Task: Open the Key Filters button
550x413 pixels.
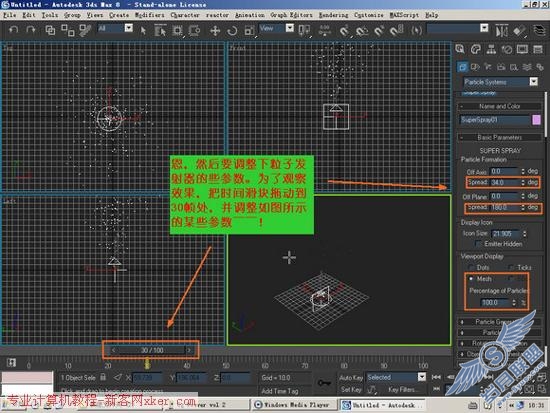Action: click(x=403, y=389)
